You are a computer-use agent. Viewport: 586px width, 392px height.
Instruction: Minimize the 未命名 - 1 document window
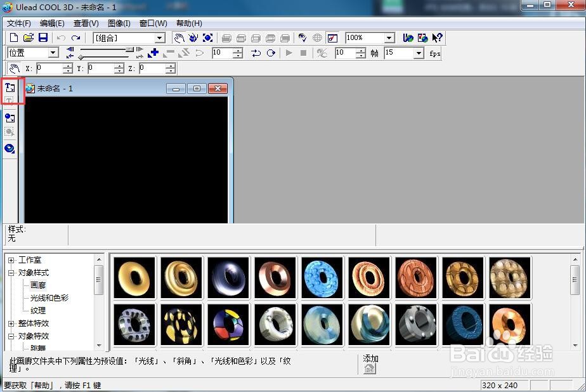[176, 89]
